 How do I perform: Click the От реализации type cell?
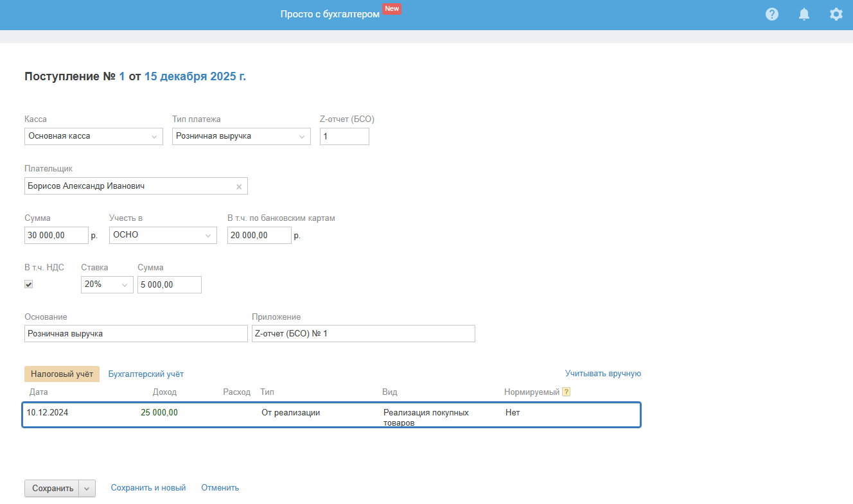click(x=290, y=413)
